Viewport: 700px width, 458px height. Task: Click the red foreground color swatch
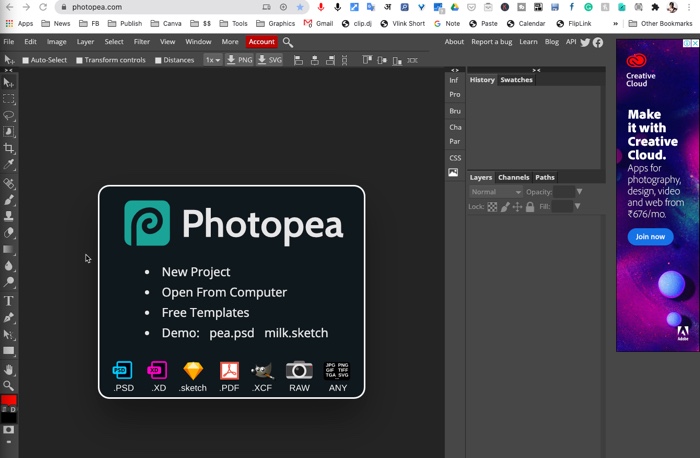(8, 399)
